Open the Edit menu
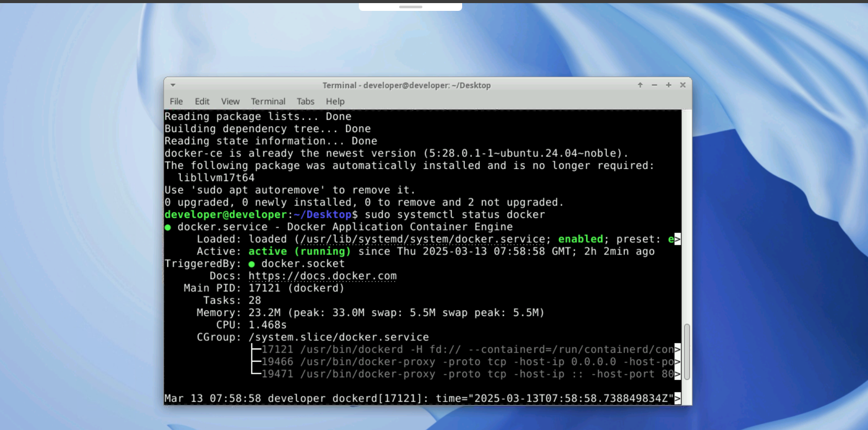868x430 pixels. click(202, 101)
